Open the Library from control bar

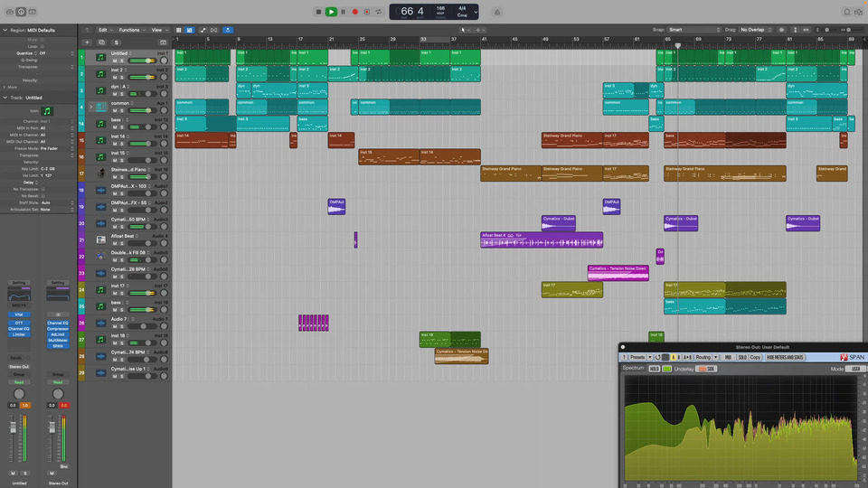pyautogui.click(x=10, y=12)
